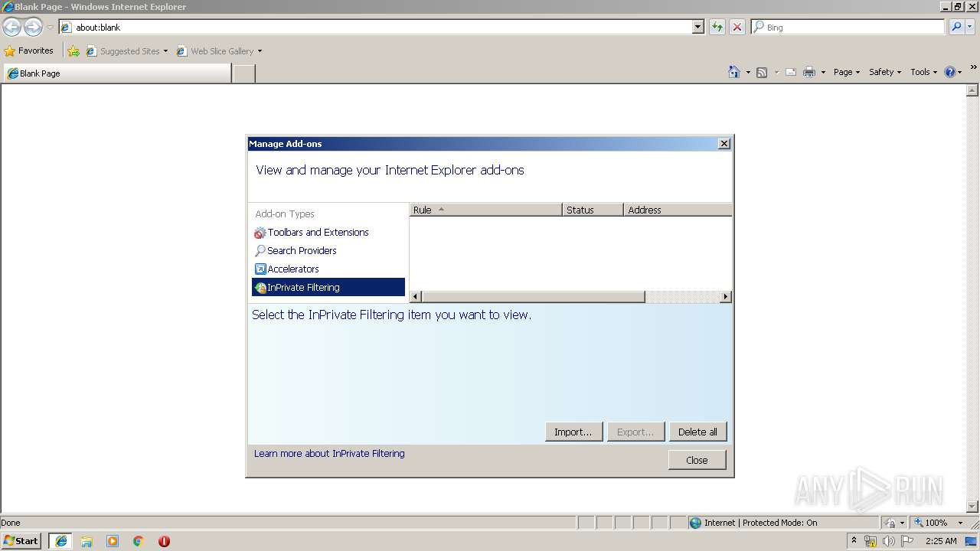
Task: Click the Read Mail envelope icon
Action: coord(791,72)
